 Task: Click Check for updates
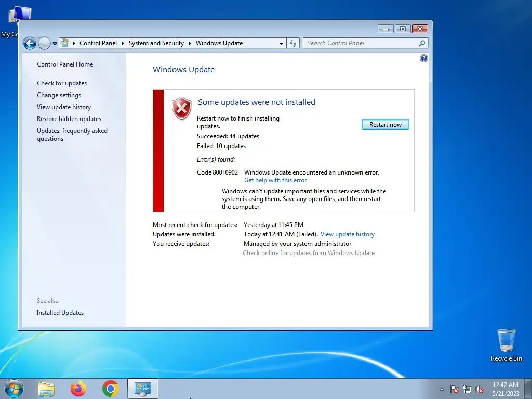click(62, 83)
